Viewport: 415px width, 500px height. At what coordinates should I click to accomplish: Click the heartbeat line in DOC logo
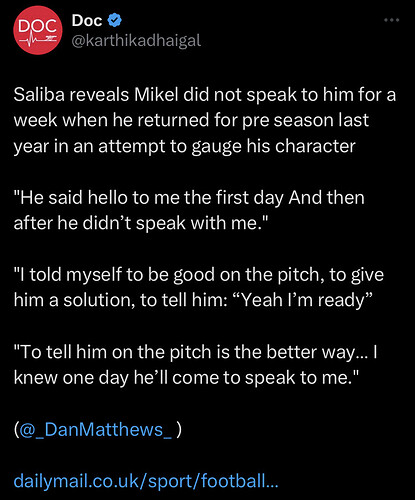pyautogui.click(x=31, y=40)
